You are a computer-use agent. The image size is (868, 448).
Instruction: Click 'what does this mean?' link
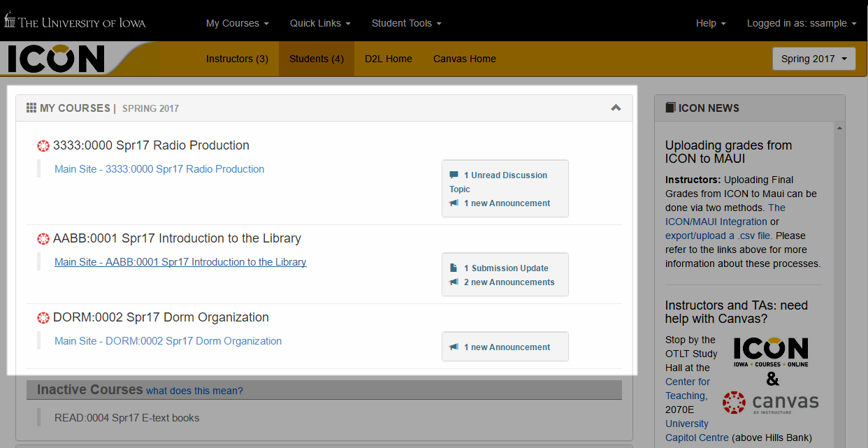tap(194, 391)
